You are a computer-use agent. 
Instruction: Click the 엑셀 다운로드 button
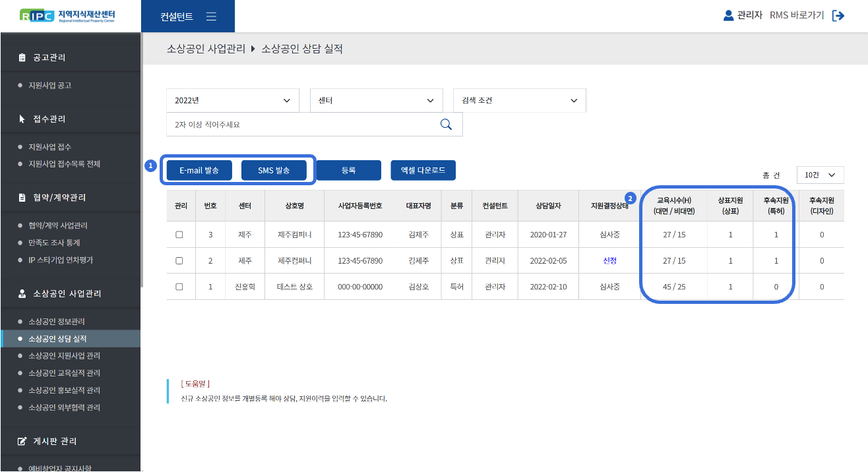[423, 170]
